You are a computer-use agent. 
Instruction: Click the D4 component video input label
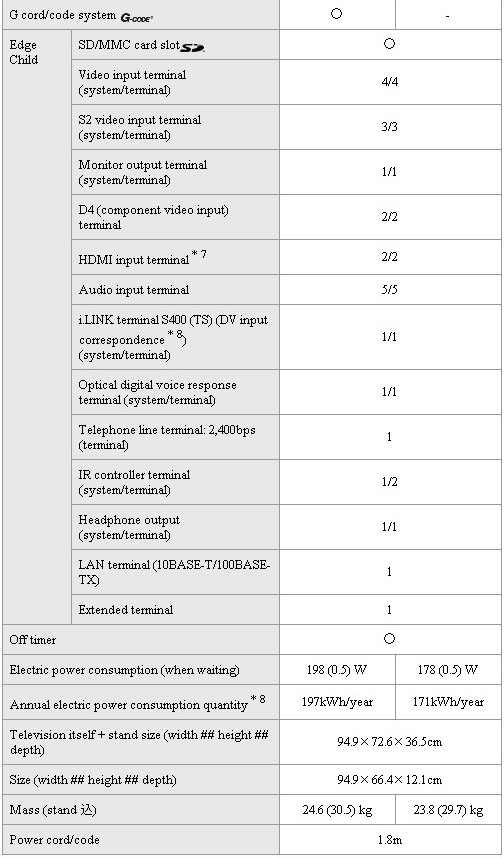[154, 217]
